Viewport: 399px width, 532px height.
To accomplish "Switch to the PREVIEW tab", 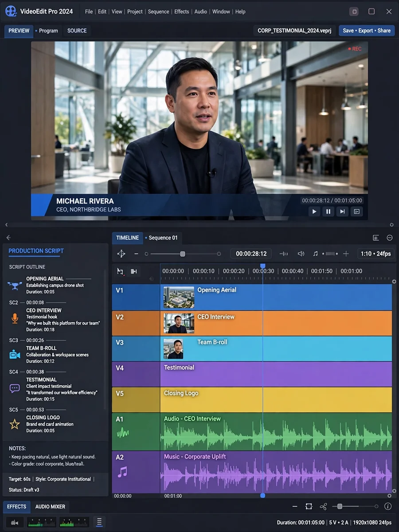I will 19,31.
